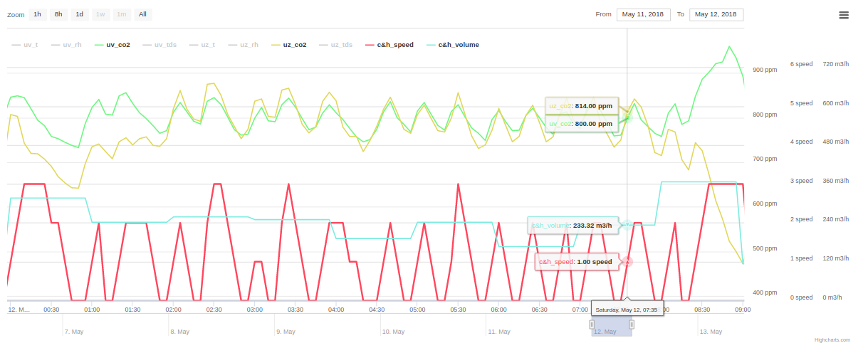868x353 pixels.
Task: Toggle the uz_rh series in legend
Action: tap(244, 45)
